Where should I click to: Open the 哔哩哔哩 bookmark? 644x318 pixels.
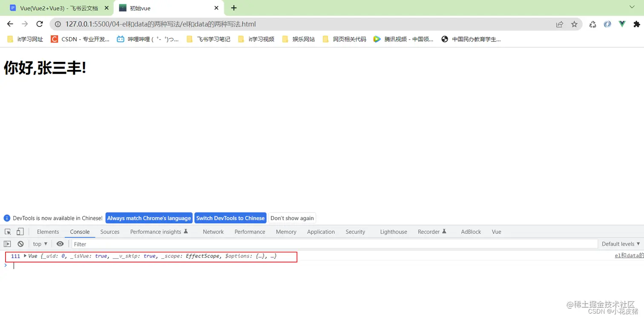[x=148, y=39]
